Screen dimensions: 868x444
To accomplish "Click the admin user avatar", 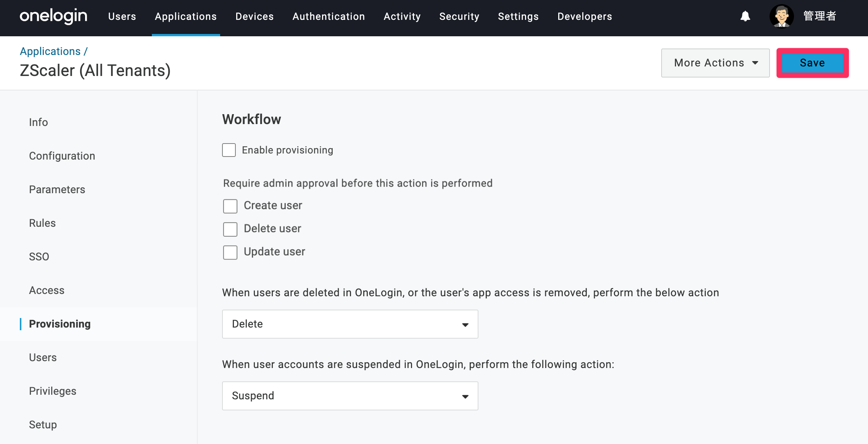I will tap(781, 16).
